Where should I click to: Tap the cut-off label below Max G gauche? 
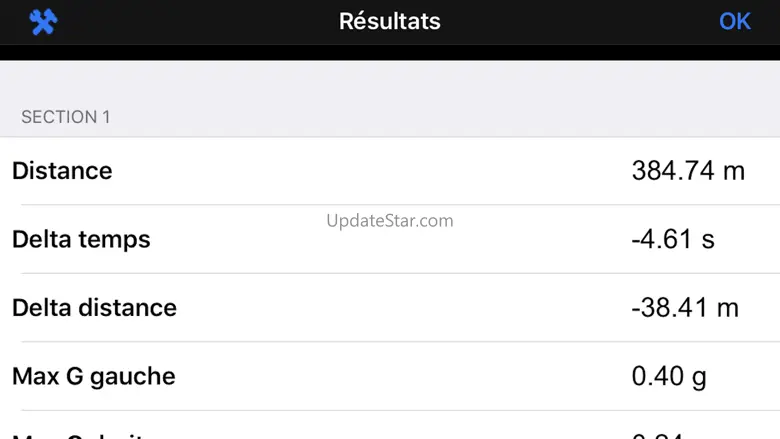click(80, 435)
